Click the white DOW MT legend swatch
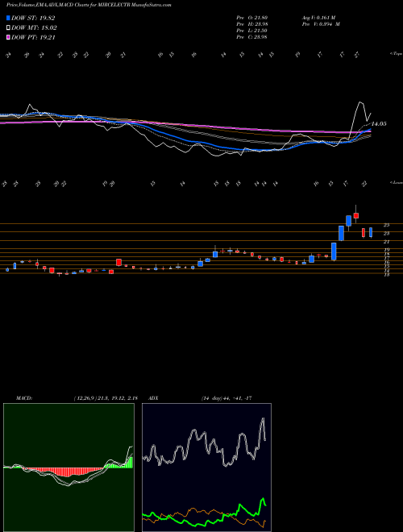403x532 pixels. tap(9, 28)
